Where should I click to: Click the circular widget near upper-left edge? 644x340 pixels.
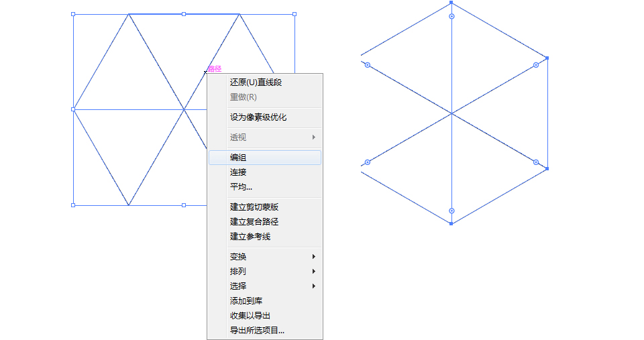pos(368,65)
